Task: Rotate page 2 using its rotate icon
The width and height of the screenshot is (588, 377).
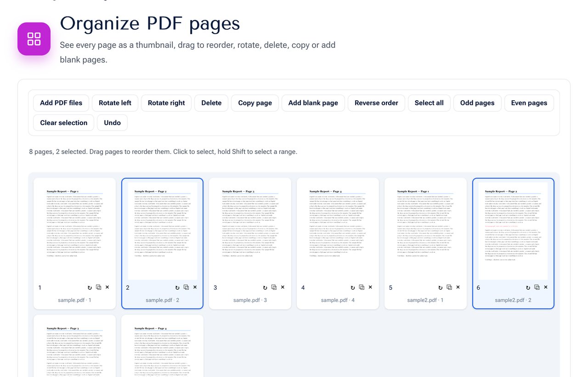Action: 177,288
